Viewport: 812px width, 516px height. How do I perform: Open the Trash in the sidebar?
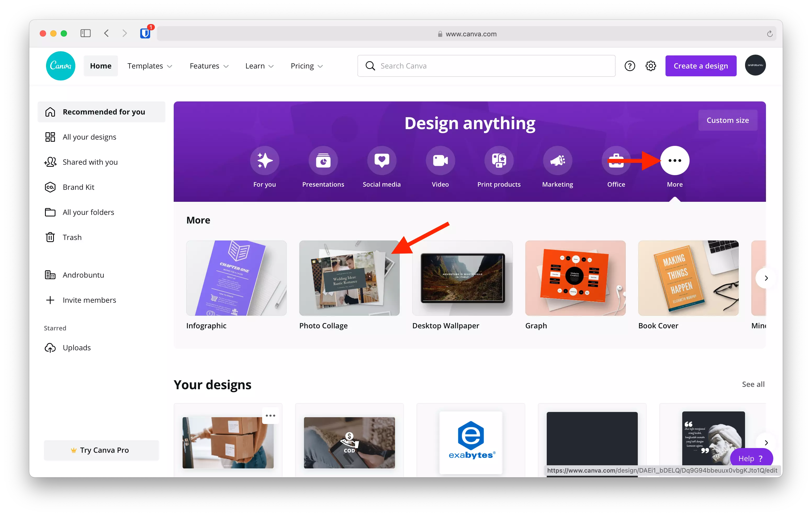(72, 237)
